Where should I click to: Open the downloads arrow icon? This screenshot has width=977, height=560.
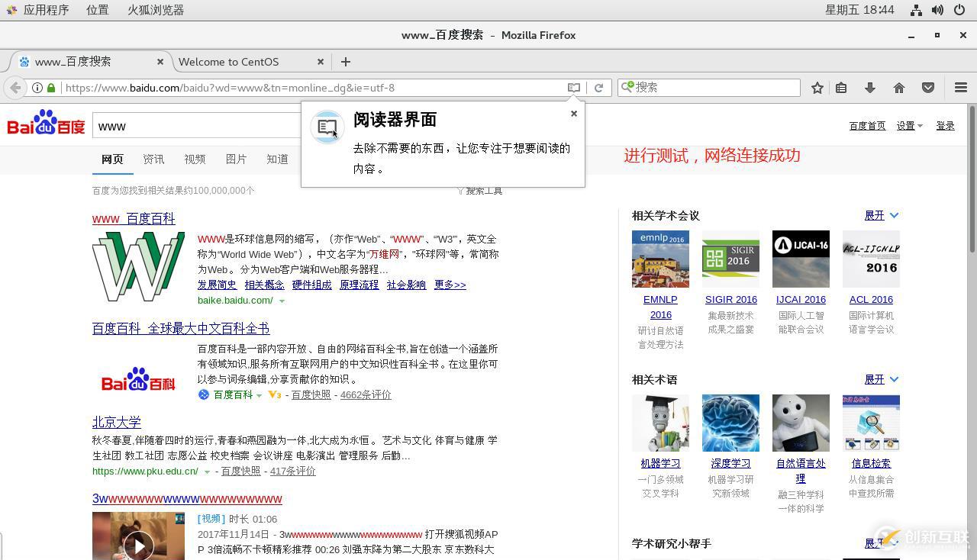coord(869,88)
